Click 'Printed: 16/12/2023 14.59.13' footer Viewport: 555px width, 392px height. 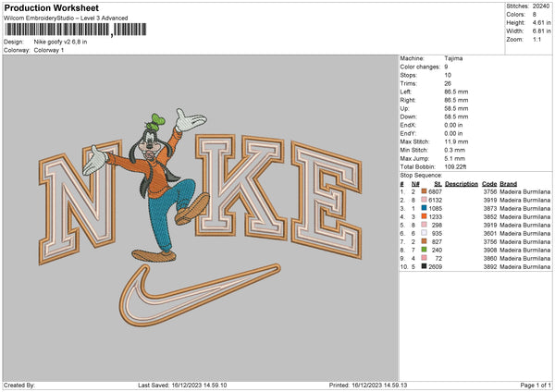[x=368, y=385]
